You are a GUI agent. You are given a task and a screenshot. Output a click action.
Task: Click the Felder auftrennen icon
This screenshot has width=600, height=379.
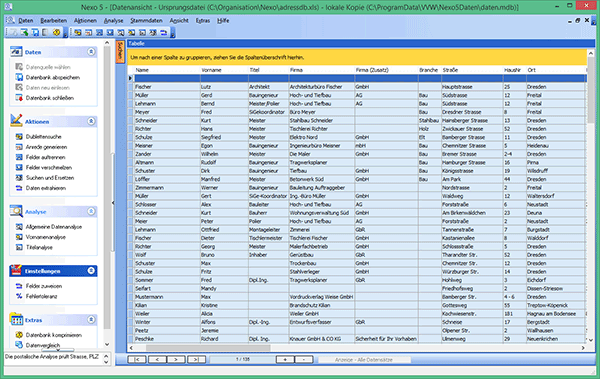coord(19,157)
